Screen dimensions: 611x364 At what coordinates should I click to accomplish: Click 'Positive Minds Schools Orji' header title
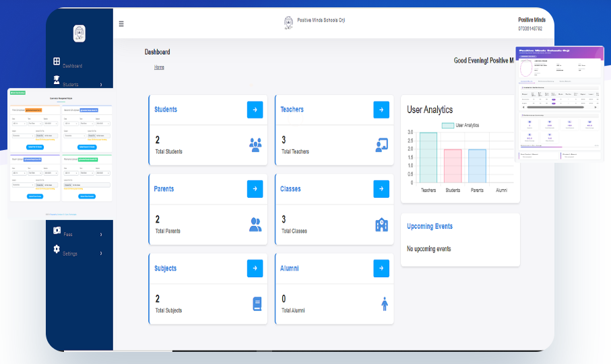tap(321, 20)
